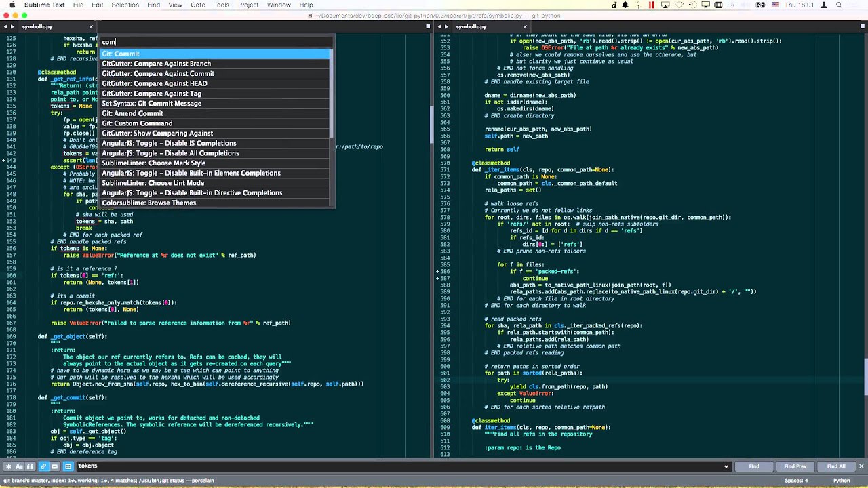Click left pane previous tab arrow

(5, 27)
